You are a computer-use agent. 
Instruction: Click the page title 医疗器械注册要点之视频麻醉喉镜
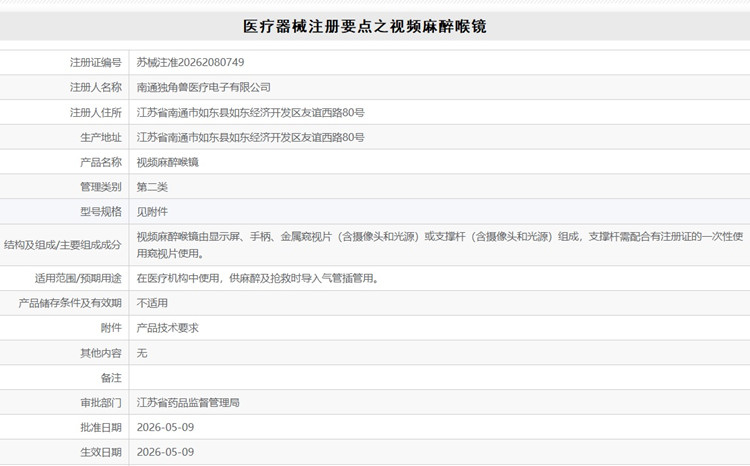[x=364, y=26]
